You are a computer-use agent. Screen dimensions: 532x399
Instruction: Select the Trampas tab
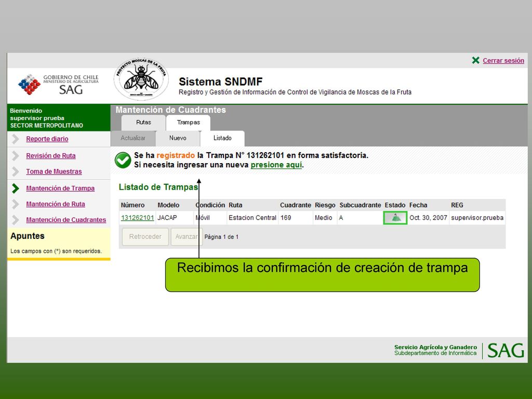click(x=188, y=123)
